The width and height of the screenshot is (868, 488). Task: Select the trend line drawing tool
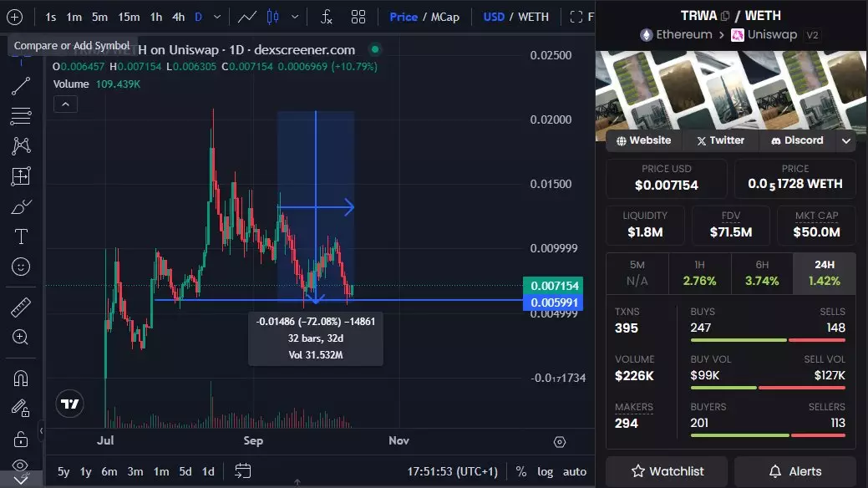[21, 85]
